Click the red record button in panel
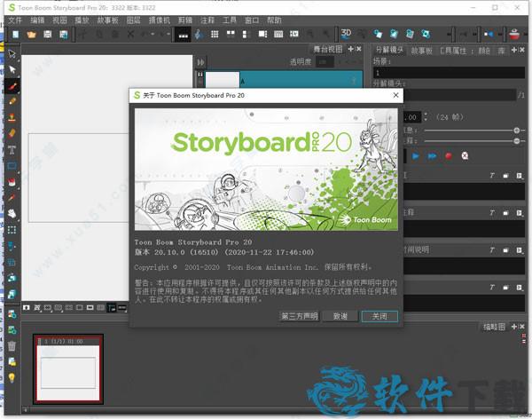 [x=448, y=155]
